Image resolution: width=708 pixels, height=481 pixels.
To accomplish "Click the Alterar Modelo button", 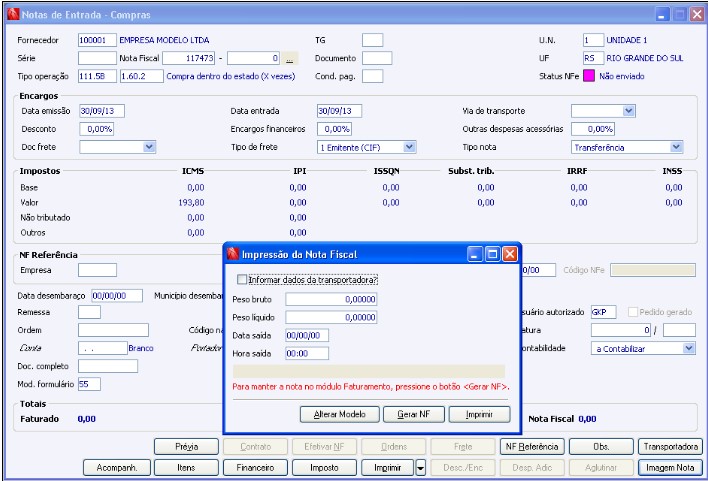I will [340, 414].
